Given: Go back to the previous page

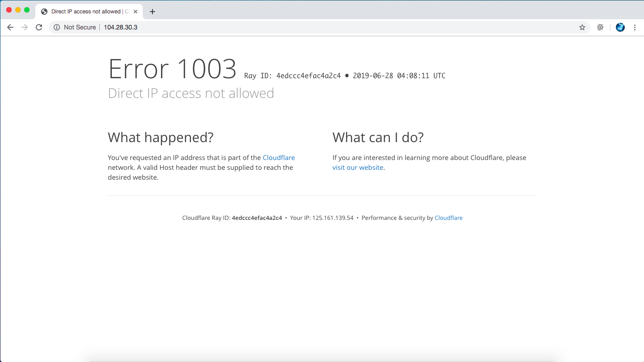Looking at the screenshot, I should pyautogui.click(x=10, y=27).
